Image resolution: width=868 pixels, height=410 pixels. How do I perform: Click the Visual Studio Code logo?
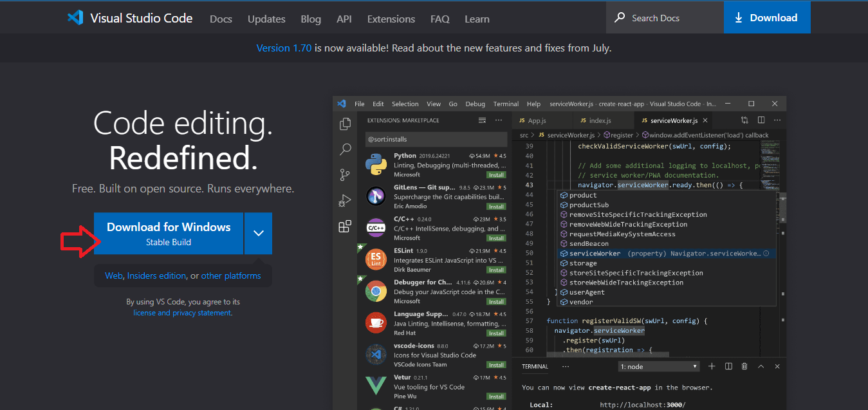pyautogui.click(x=75, y=17)
